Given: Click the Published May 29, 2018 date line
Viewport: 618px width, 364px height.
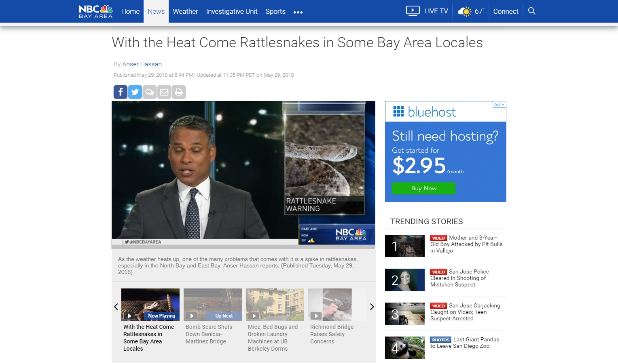Looking at the screenshot, I should tap(204, 75).
